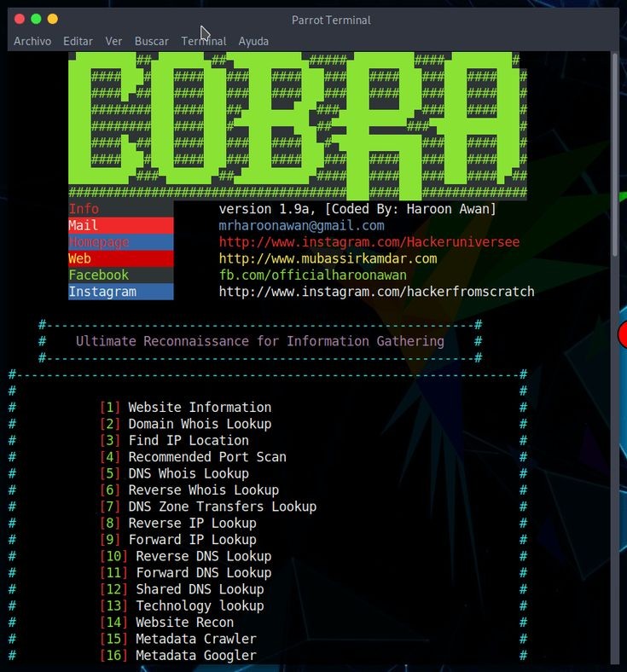Click the mrharoonawan@gmail.com email address
This screenshot has width=627, height=672.
301,225
